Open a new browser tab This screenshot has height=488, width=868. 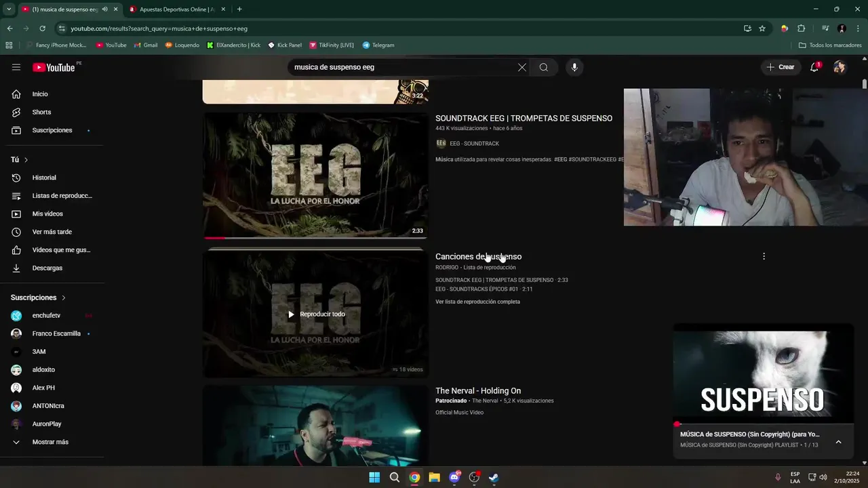(239, 9)
